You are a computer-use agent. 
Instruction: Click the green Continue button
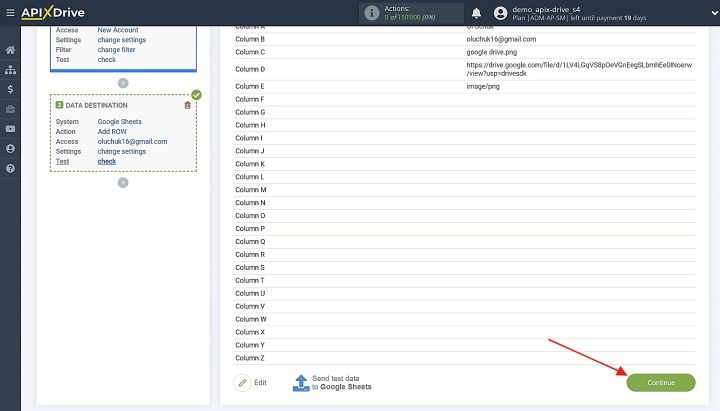(x=661, y=383)
